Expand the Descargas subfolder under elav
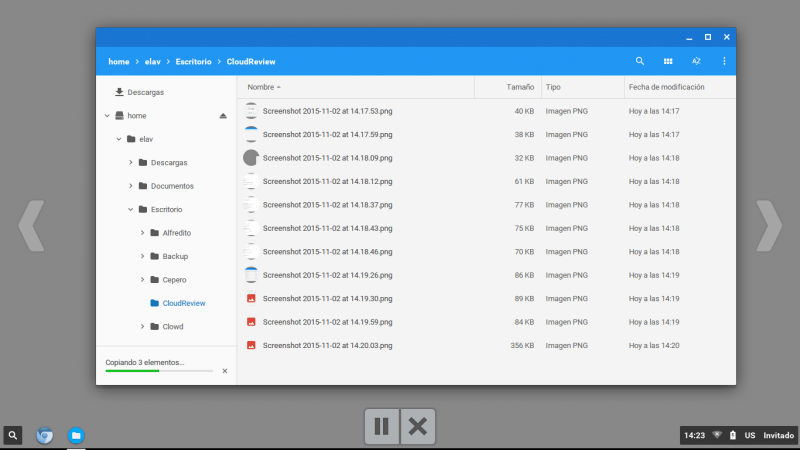800x450 pixels. [131, 163]
